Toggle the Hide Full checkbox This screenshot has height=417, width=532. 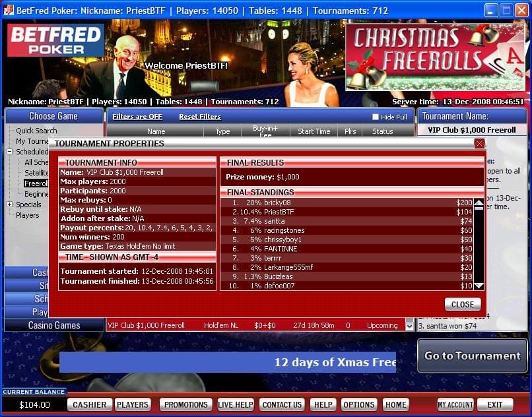coord(376,117)
